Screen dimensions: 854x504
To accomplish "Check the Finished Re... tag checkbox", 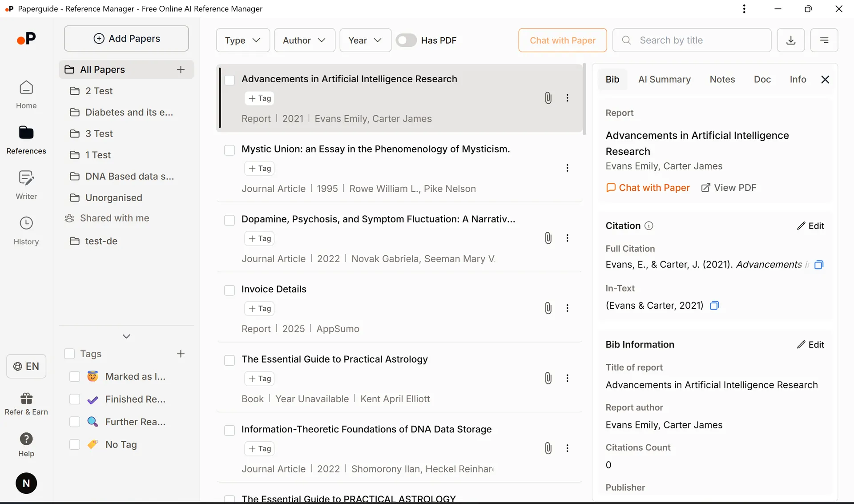I will (75, 399).
